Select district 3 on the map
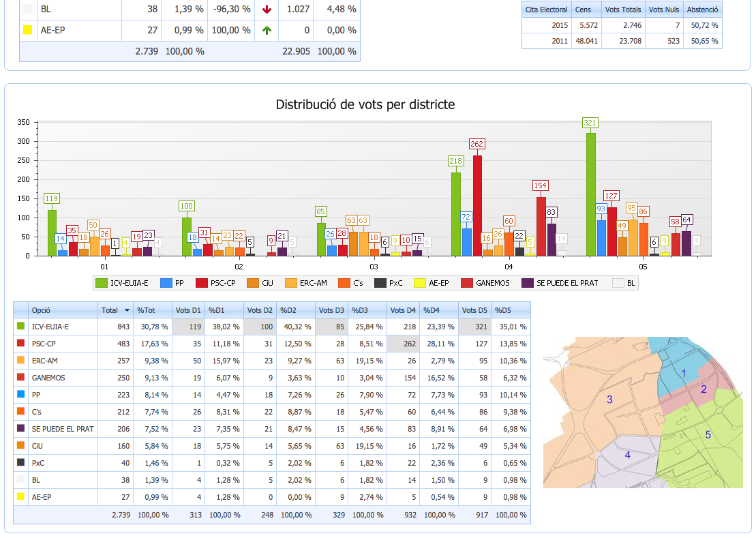The height and width of the screenshot is (538, 756). 609,400
